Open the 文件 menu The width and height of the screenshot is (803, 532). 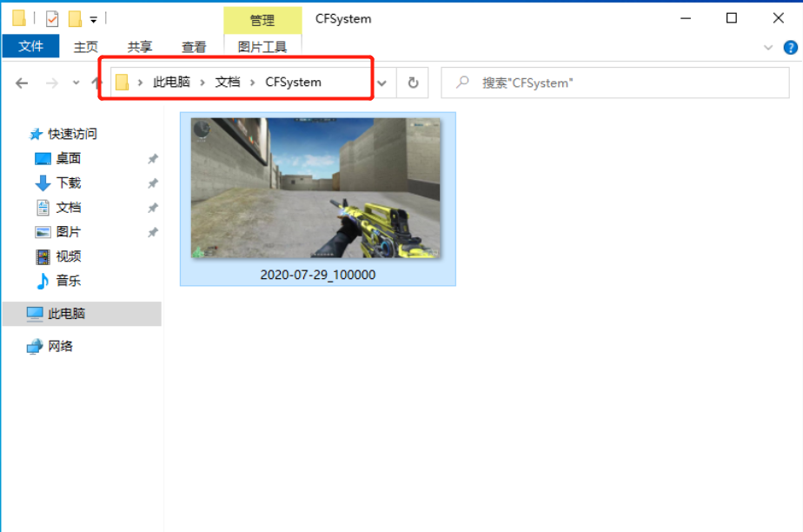coord(30,47)
